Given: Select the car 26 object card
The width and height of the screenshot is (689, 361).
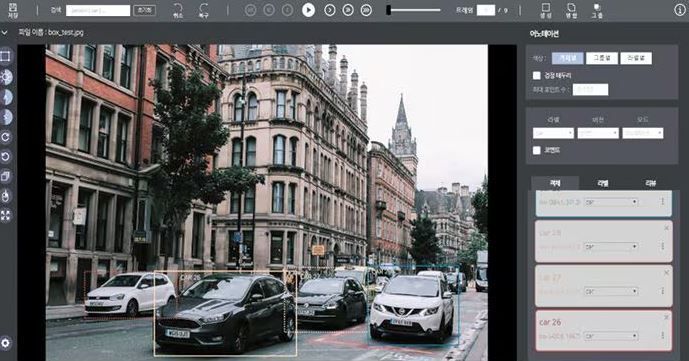Looking at the screenshot, I should click(604, 331).
